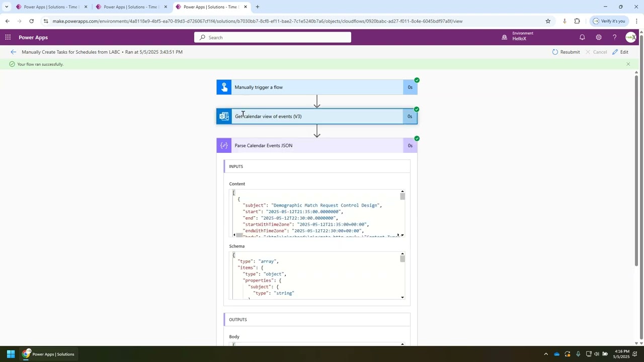Open the Windows Start menu
This screenshot has width=644, height=362.
point(11,354)
